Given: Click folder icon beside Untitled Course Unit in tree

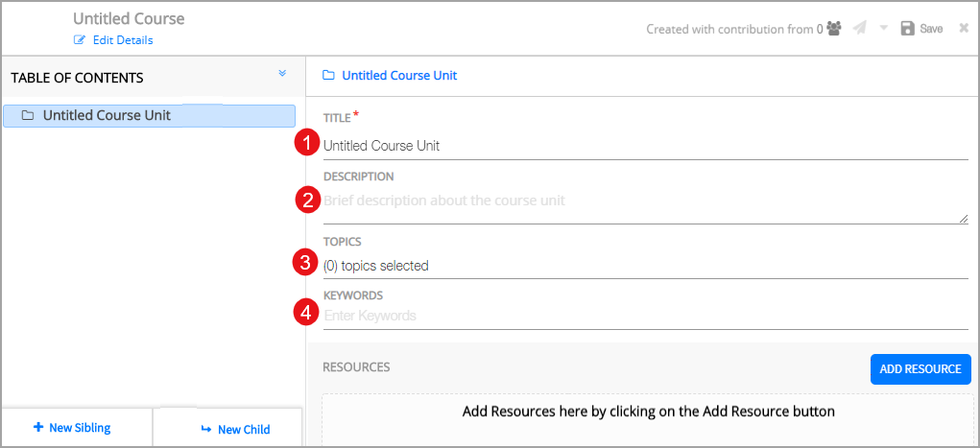Looking at the screenshot, I should tap(28, 115).
